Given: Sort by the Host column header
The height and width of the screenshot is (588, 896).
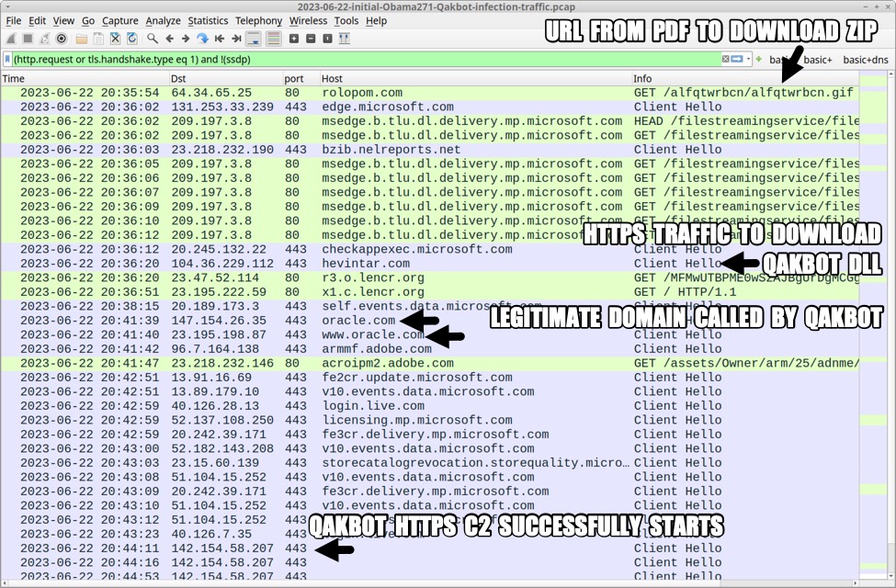Looking at the screenshot, I should point(475,78).
